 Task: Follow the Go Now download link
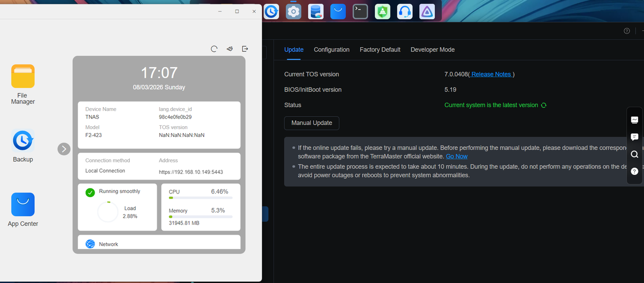click(x=457, y=156)
